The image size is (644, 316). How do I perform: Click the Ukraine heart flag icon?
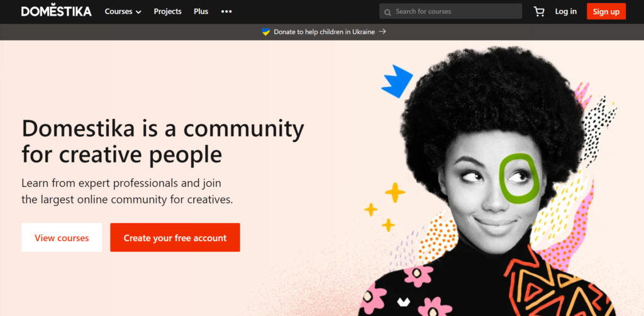[265, 31]
